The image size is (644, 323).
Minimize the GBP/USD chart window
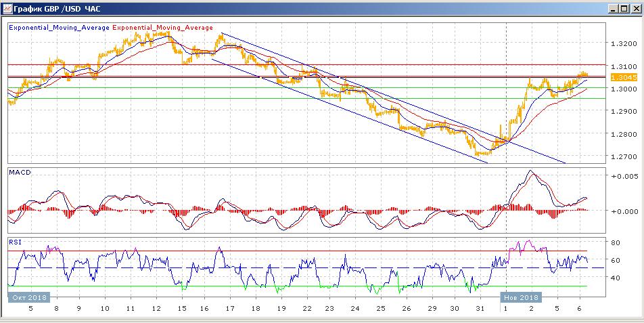(614, 8)
